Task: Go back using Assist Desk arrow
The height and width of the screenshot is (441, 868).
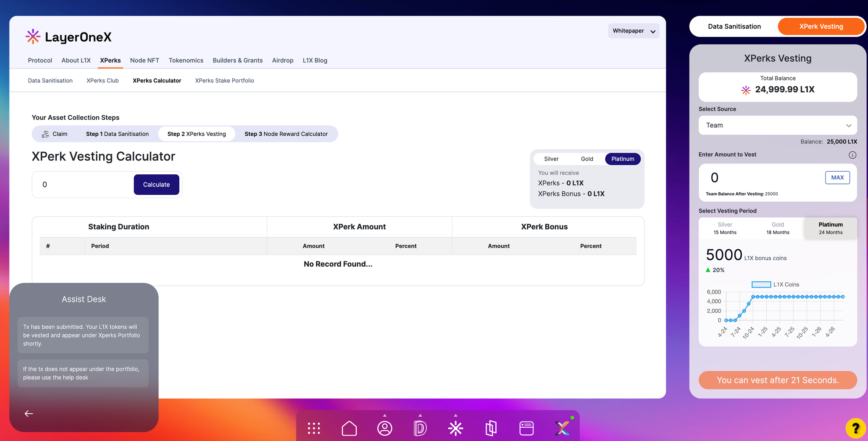Action: [x=29, y=414]
